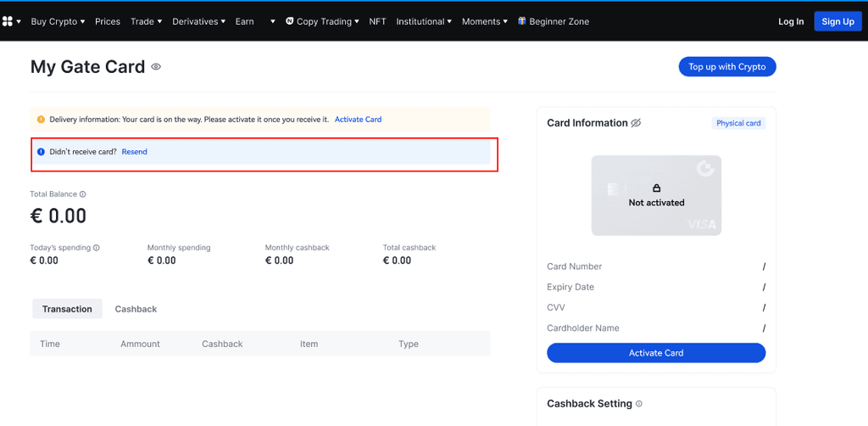Viewport: 868px width, 426px height.
Task: Expand the Moments dropdown menu
Action: pyautogui.click(x=484, y=21)
